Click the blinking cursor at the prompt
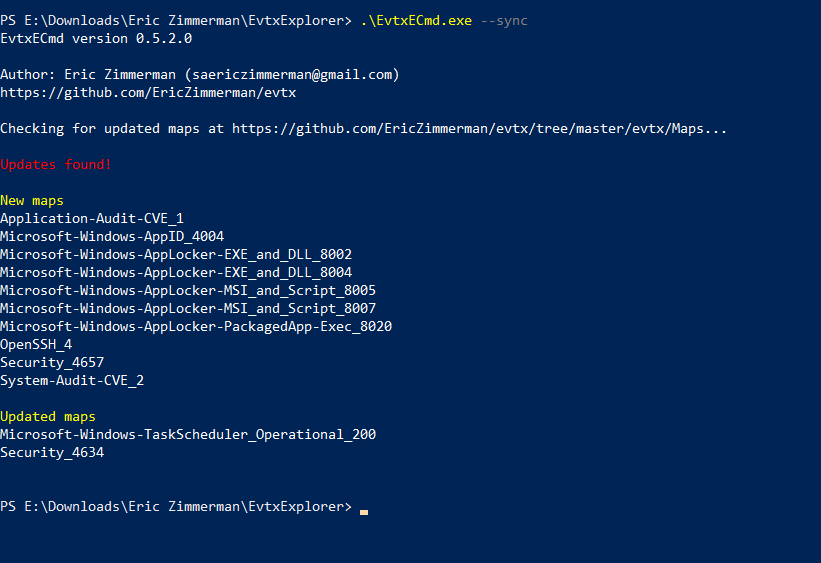 (x=364, y=510)
